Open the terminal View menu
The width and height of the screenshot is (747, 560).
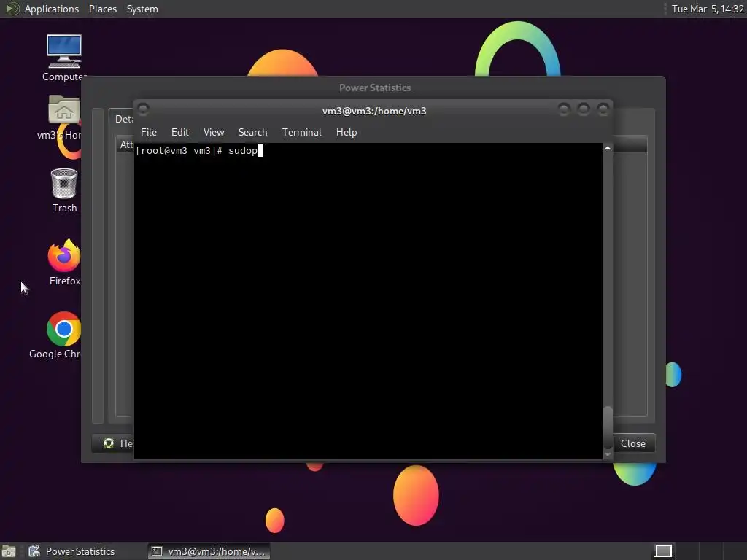tap(214, 133)
